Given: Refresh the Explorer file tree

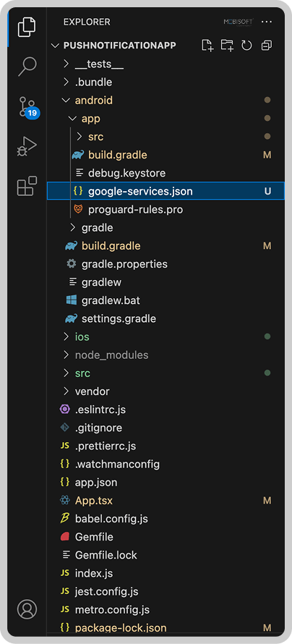Looking at the screenshot, I should pyautogui.click(x=246, y=45).
